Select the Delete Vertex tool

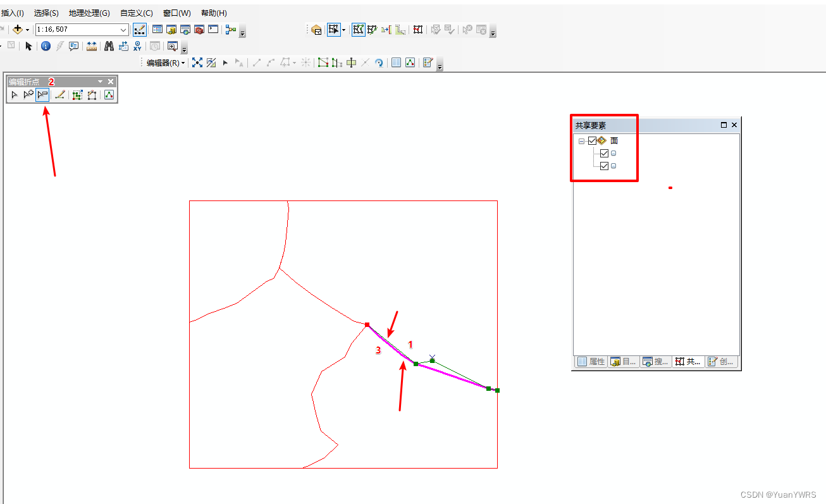[42, 95]
